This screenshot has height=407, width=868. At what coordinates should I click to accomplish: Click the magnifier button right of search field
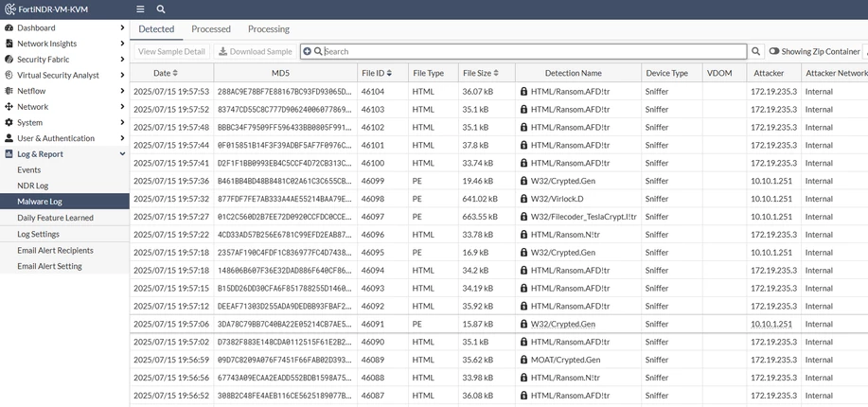coord(755,51)
